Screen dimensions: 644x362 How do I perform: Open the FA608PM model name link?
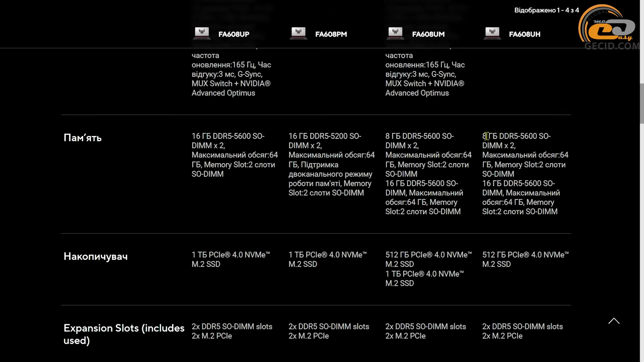331,34
